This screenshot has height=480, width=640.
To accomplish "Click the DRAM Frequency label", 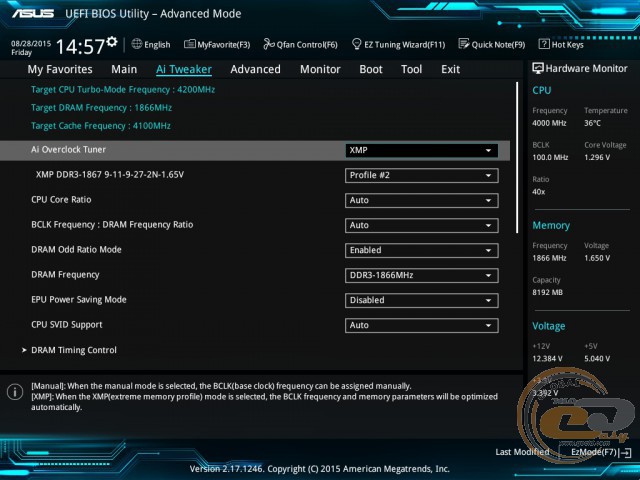I will [x=65, y=275].
